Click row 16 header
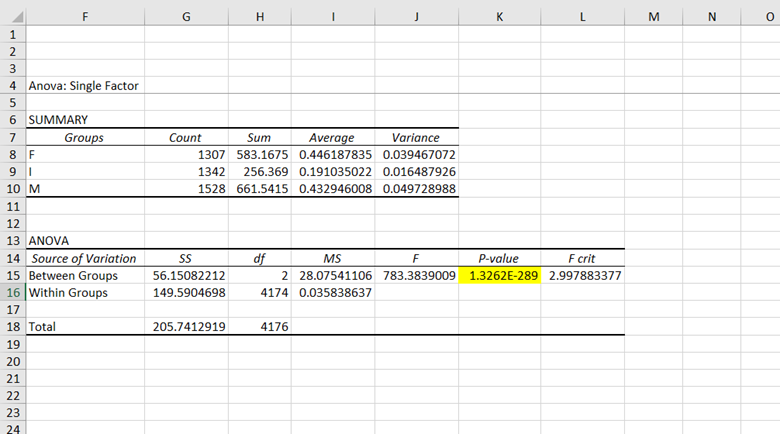This screenshot has width=780, height=434. pos(13,293)
